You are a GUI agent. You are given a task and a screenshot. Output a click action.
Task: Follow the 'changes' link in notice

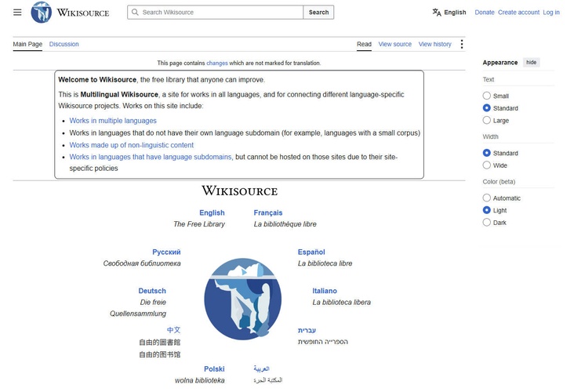(217, 63)
